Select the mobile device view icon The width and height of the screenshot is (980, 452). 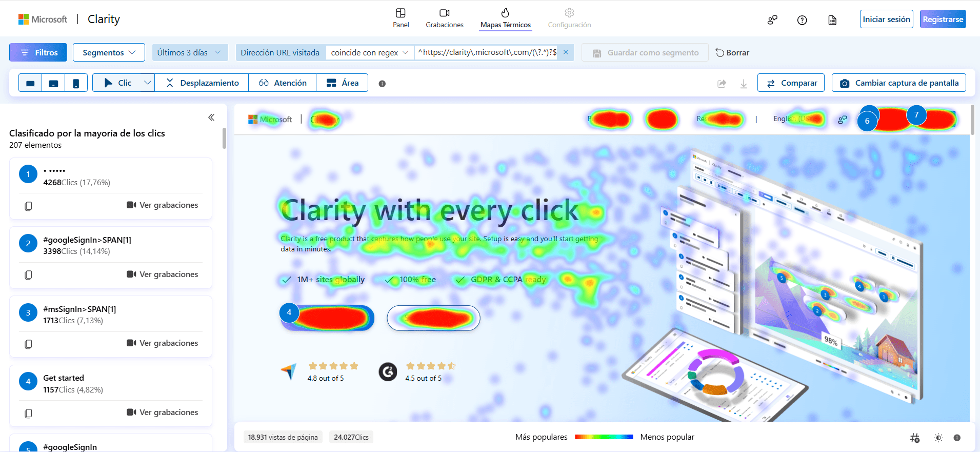(x=76, y=83)
